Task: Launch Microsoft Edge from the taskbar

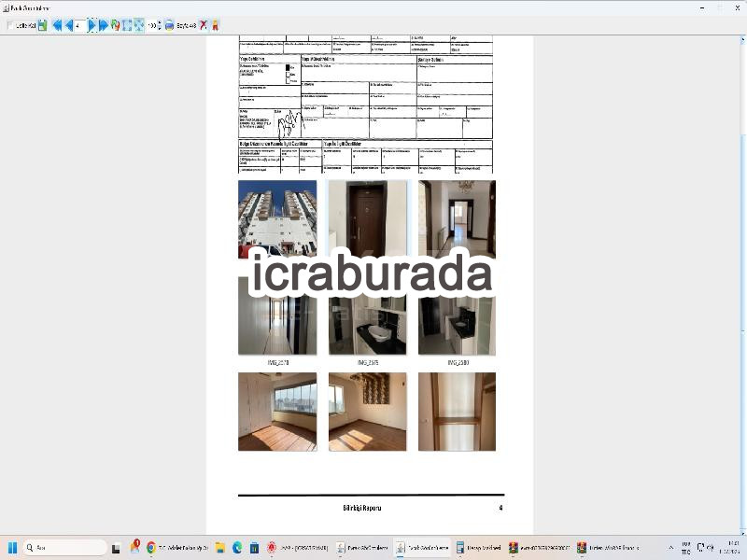Action: [237, 548]
